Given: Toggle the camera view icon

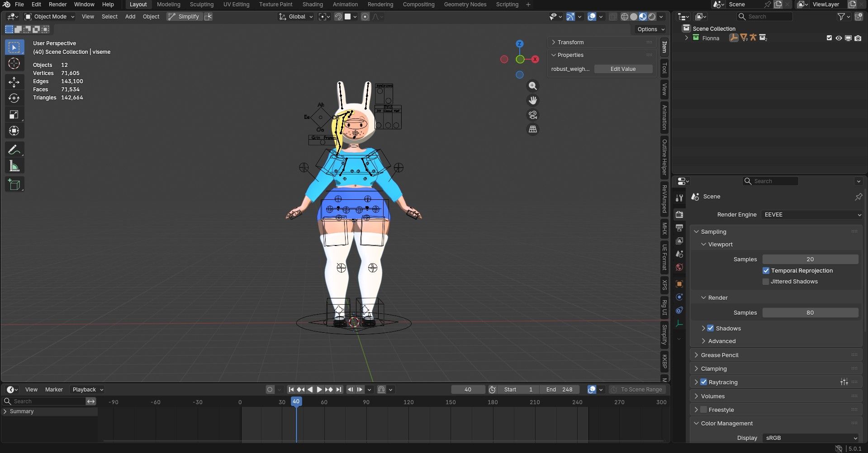Looking at the screenshot, I should 533,115.
